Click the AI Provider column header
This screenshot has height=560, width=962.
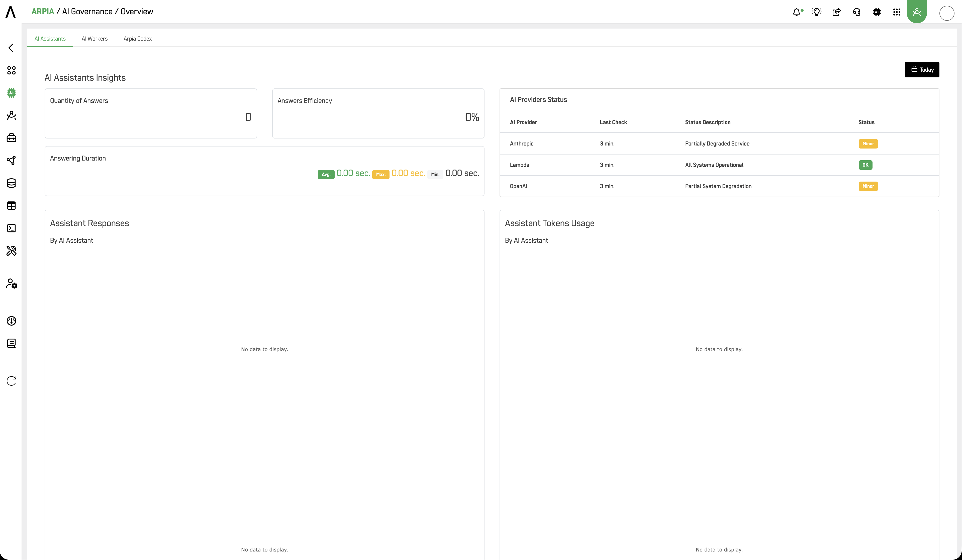(x=523, y=122)
